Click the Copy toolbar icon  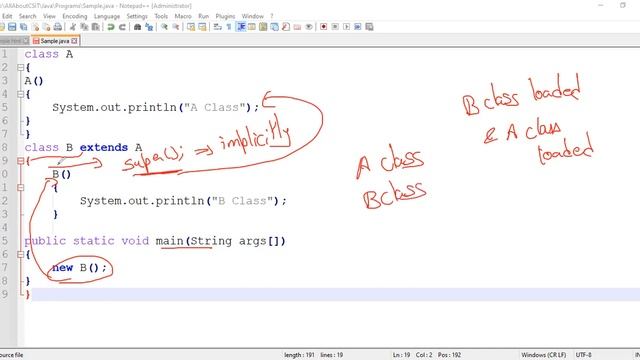click(84, 27)
